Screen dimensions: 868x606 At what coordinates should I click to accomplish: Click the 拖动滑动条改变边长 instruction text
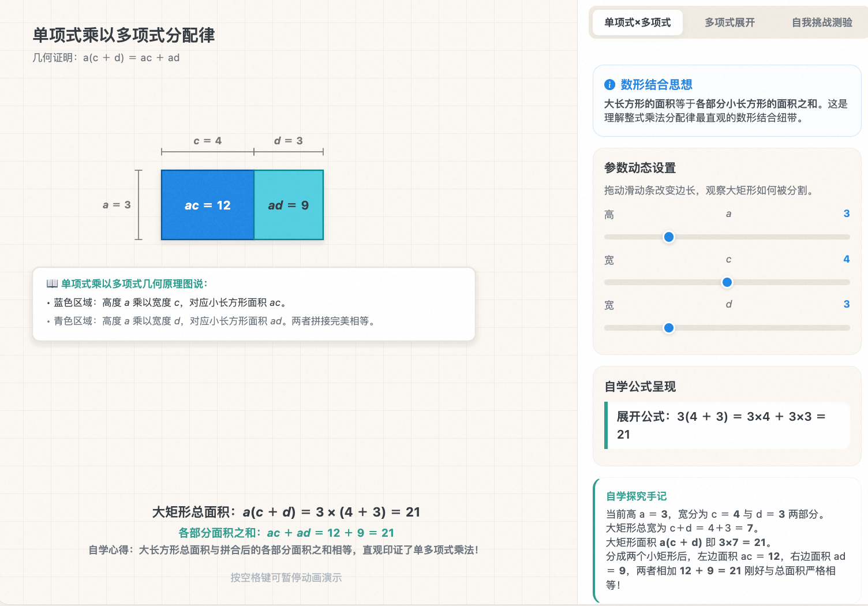click(x=710, y=190)
